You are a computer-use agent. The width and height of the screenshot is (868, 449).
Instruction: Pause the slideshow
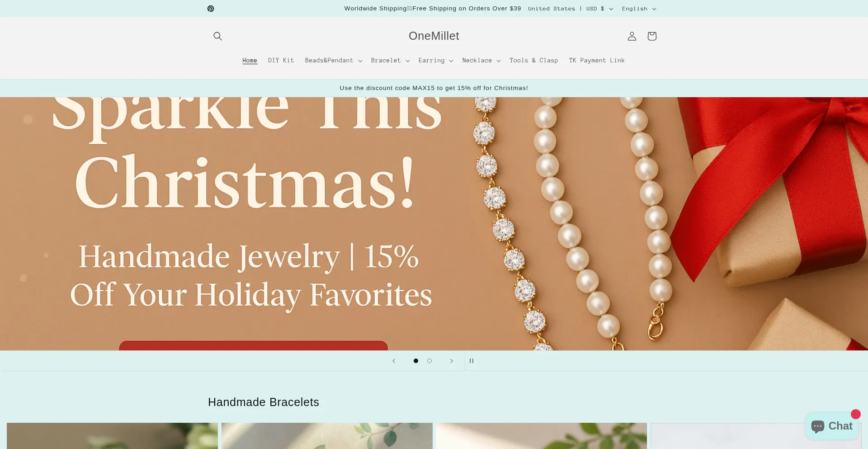472,361
